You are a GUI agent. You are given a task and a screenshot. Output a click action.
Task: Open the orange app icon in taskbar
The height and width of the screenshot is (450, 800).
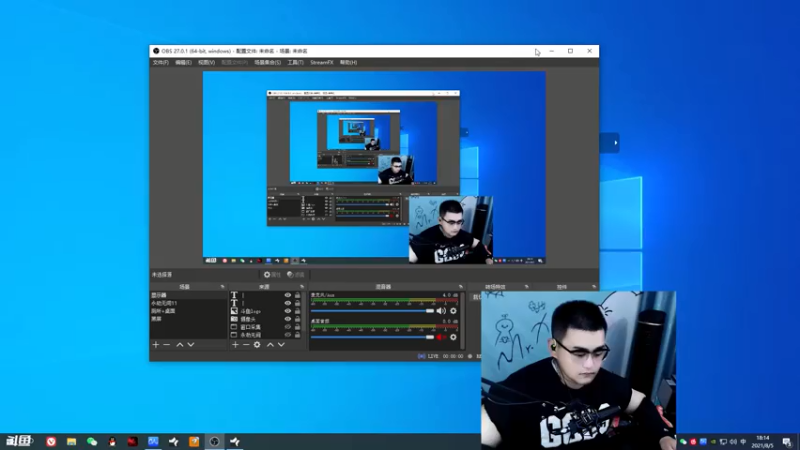pos(194,442)
